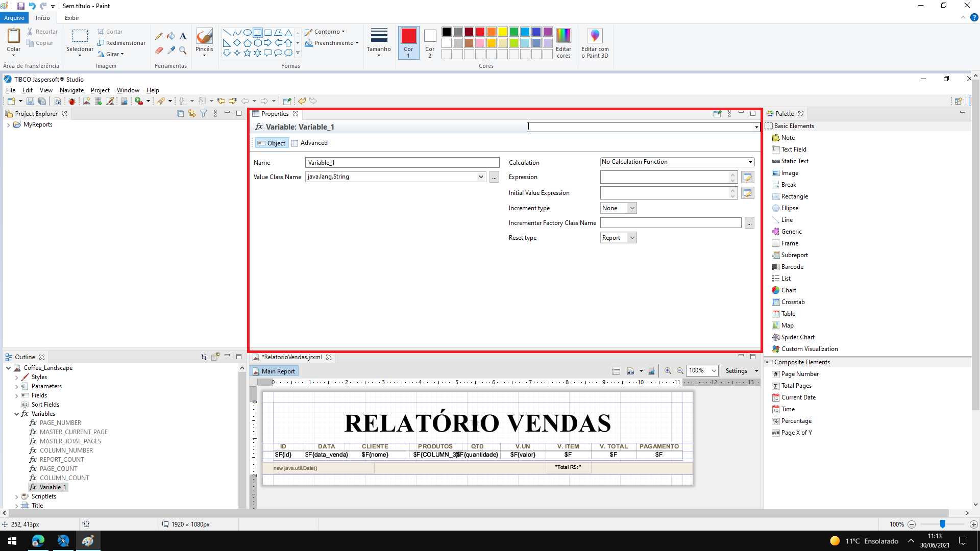Select Subreport element in Palette
Viewport: 980px width, 551px height.
pos(794,255)
